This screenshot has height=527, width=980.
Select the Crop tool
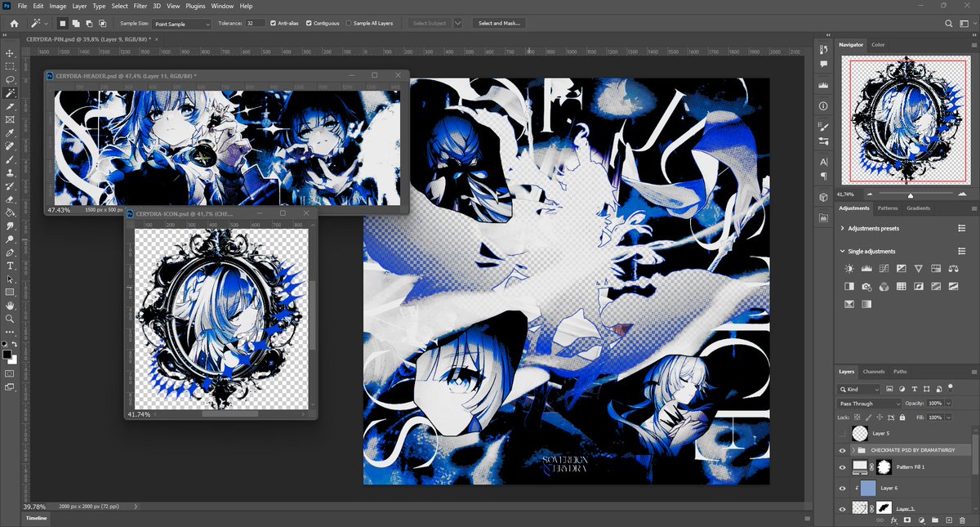tap(10, 106)
